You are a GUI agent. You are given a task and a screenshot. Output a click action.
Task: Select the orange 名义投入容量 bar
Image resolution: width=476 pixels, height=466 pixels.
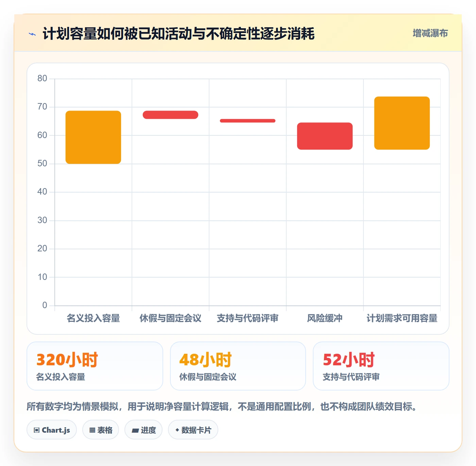point(93,137)
